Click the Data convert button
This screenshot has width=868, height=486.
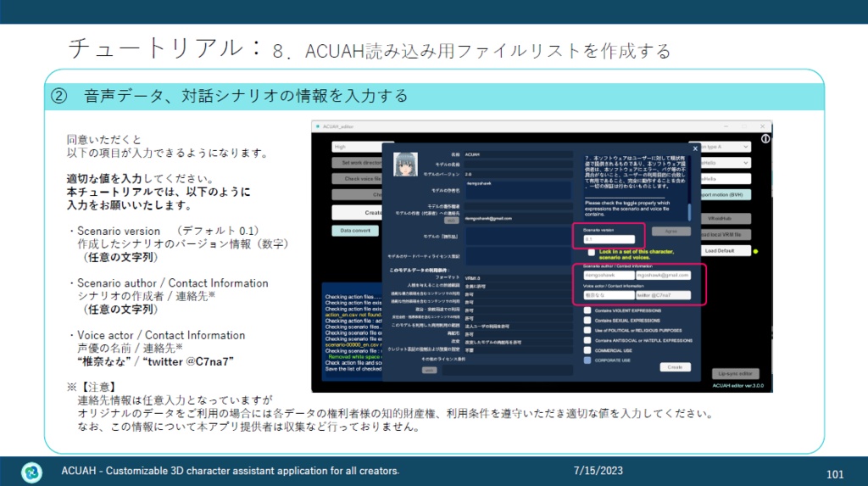(x=355, y=231)
